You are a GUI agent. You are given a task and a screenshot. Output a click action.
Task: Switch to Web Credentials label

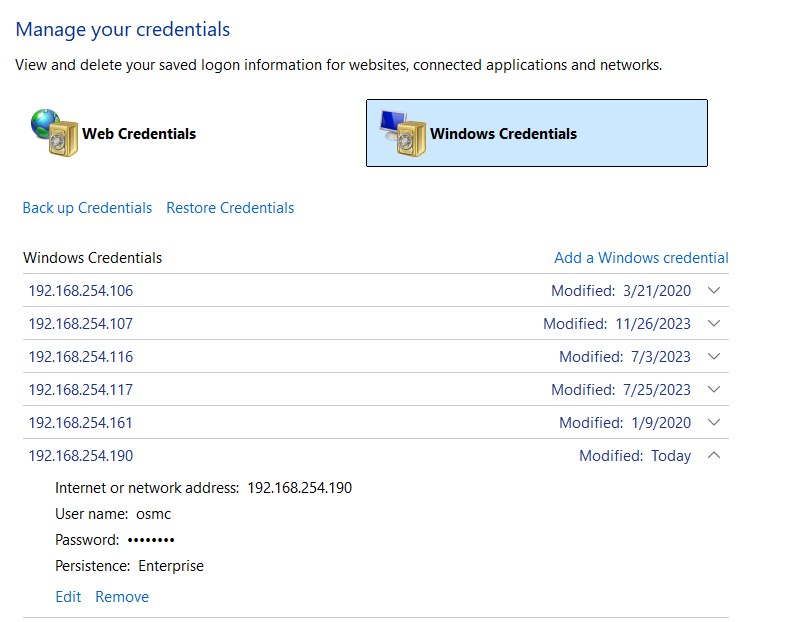tap(139, 134)
